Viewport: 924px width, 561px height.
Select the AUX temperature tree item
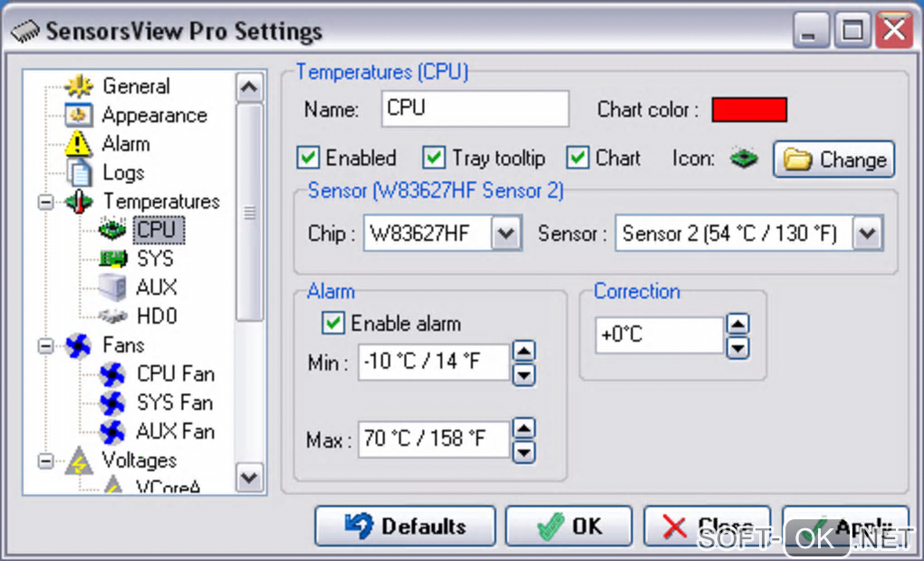pyautogui.click(x=156, y=287)
